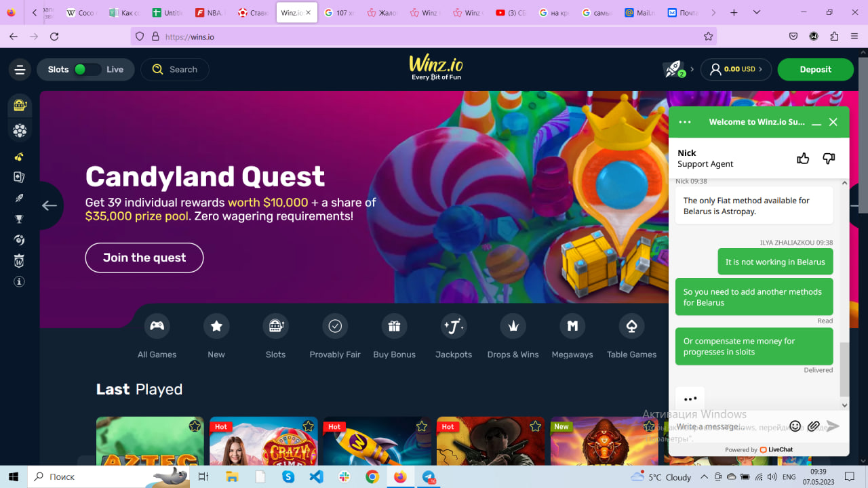Open the info icon in sidebar

coord(20,281)
